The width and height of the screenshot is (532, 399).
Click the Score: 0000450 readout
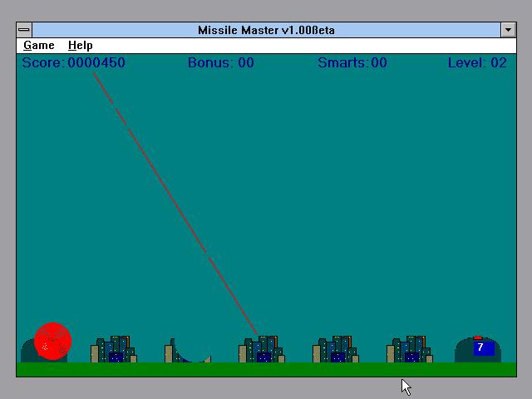click(x=74, y=63)
